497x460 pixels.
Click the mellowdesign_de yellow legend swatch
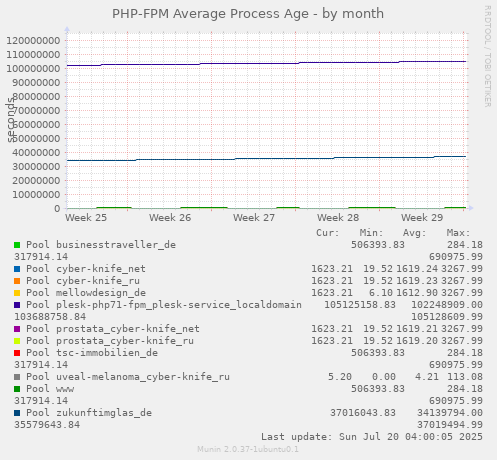click(x=17, y=293)
